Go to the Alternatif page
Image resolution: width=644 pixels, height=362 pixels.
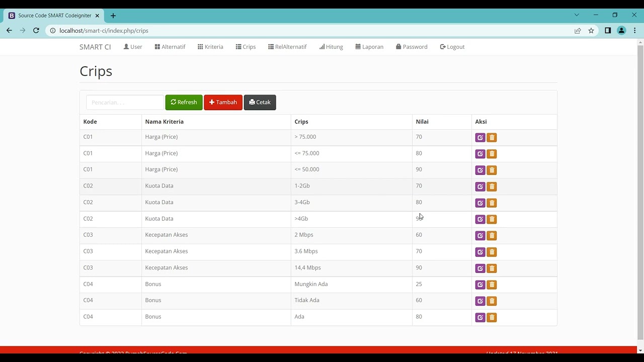(170, 47)
